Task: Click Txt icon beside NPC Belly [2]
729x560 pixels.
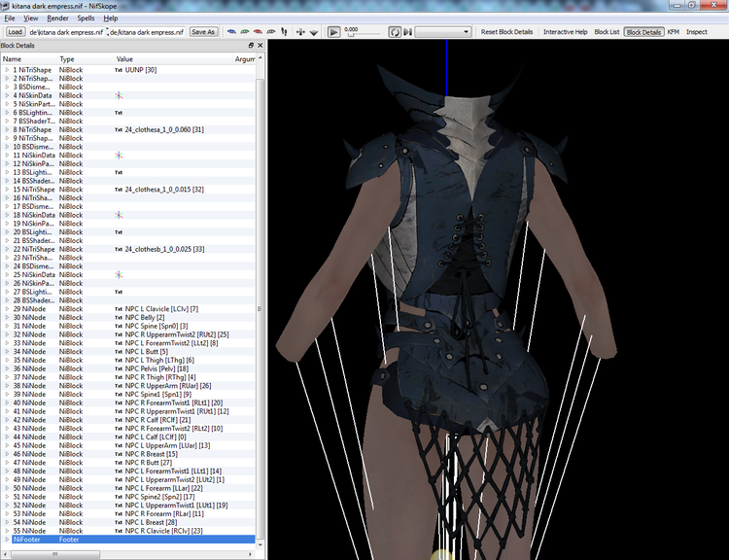Action: [119, 318]
